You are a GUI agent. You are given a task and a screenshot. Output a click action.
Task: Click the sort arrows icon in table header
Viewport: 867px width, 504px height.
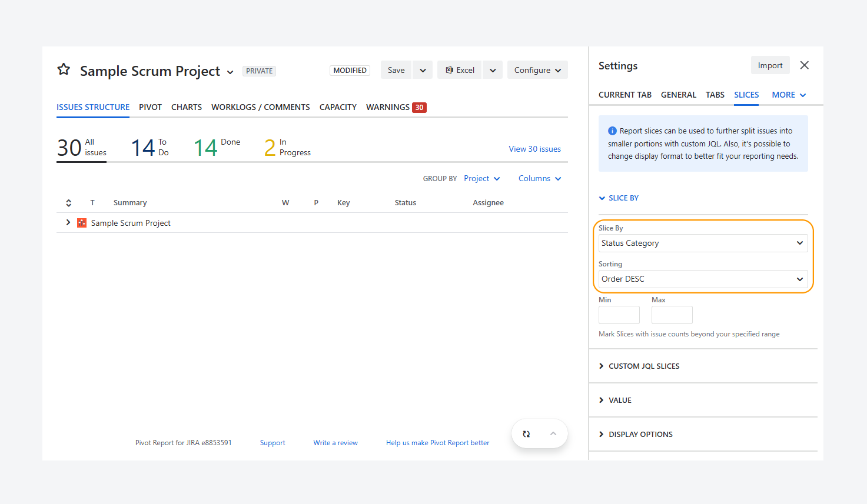(69, 203)
